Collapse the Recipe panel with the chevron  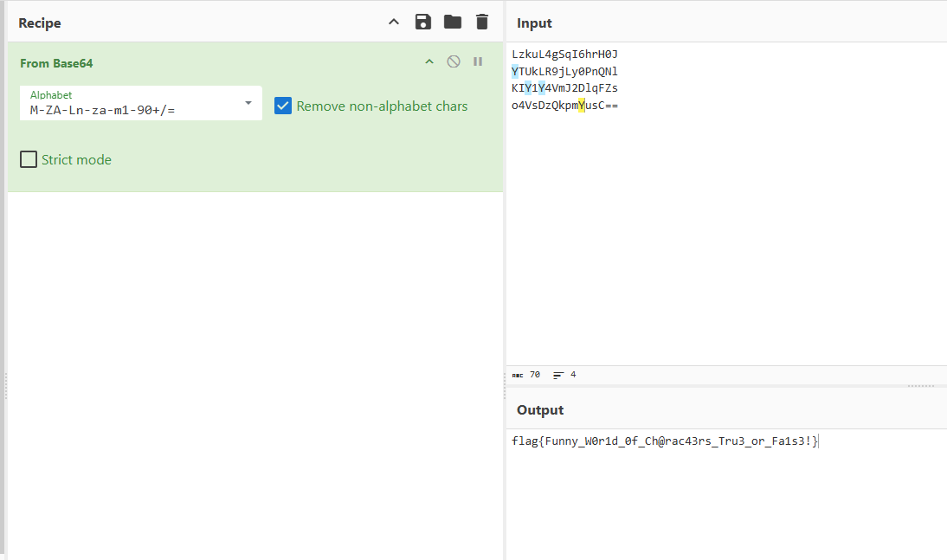pos(394,23)
